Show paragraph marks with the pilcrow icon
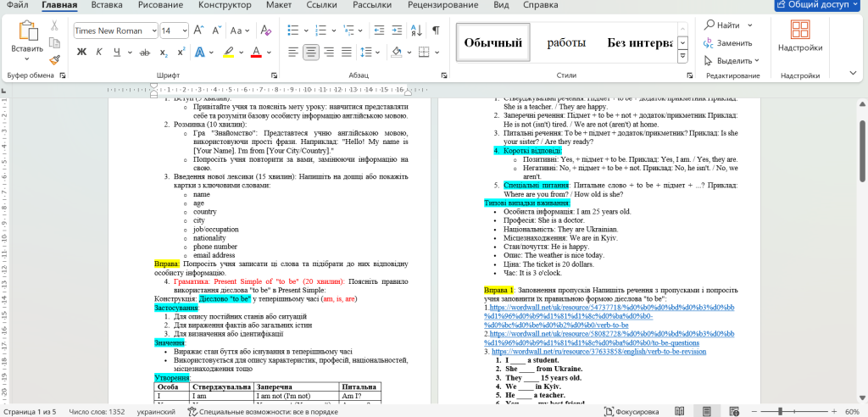 (436, 31)
